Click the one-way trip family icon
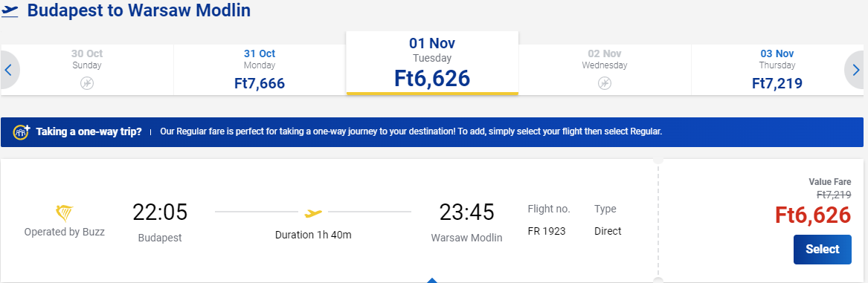Viewport: 868px width, 283px height. [22, 131]
